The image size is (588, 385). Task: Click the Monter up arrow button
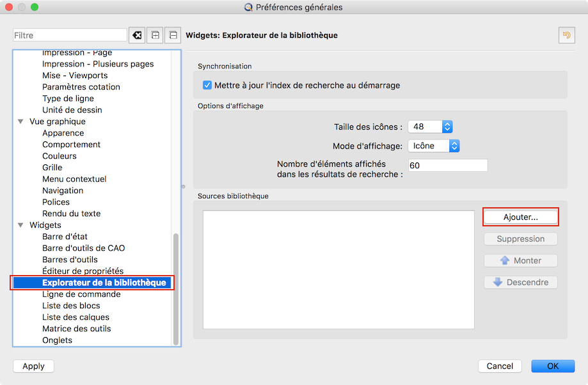coord(520,260)
